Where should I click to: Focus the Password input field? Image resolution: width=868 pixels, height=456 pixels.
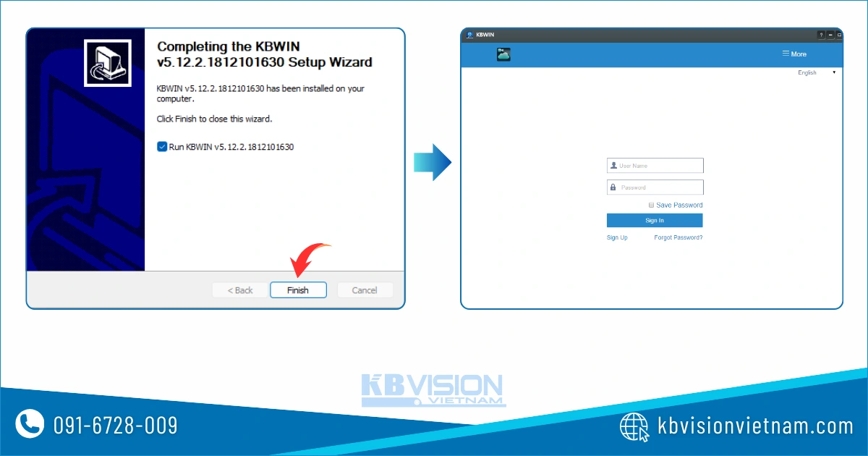point(660,187)
